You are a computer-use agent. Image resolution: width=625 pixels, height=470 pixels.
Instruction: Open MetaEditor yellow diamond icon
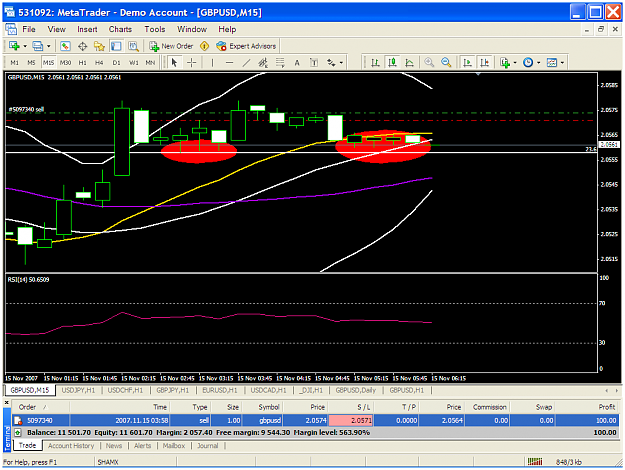(x=204, y=46)
